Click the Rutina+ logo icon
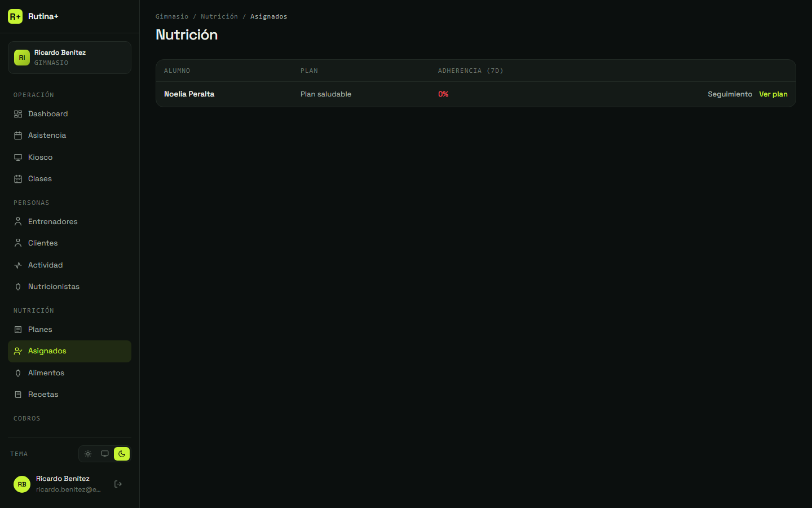812x508 pixels. [15, 16]
